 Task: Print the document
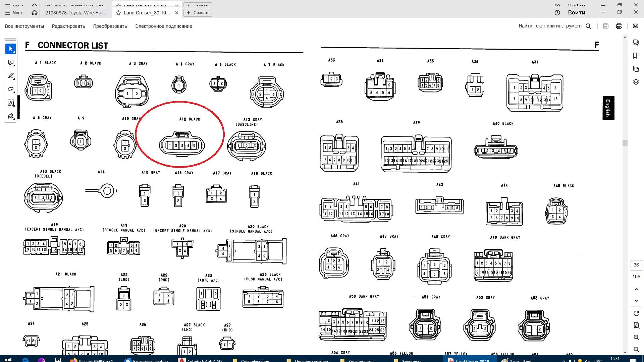[x=619, y=26]
